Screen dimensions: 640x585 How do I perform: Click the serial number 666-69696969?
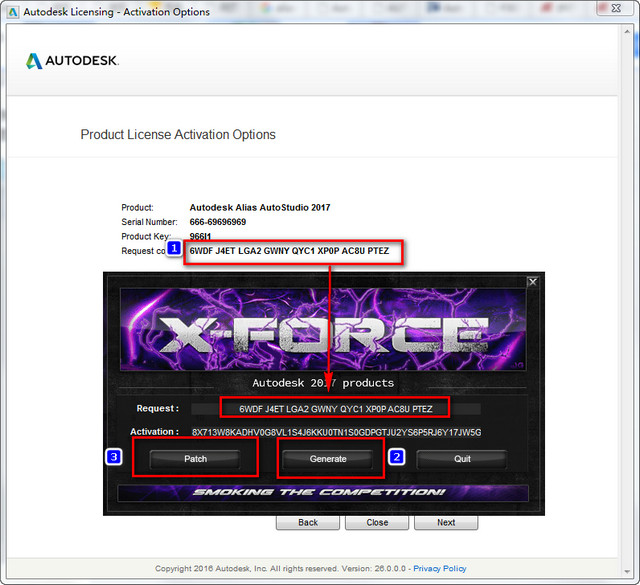tap(218, 222)
